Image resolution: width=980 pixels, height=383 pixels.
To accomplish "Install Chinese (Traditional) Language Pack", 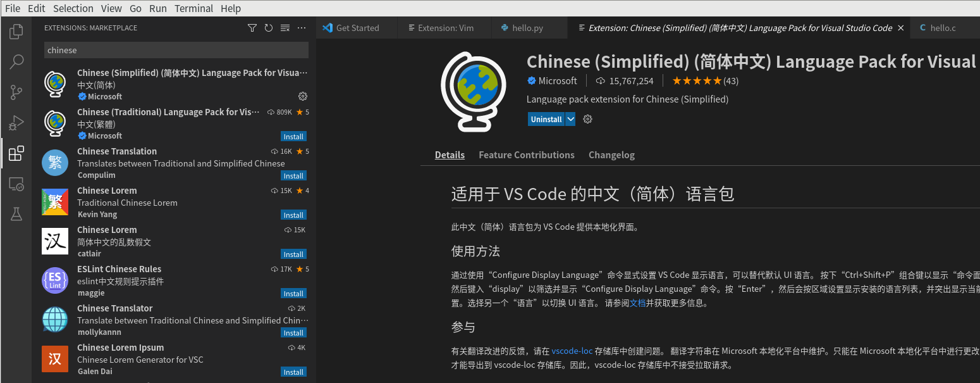I will pos(293,137).
